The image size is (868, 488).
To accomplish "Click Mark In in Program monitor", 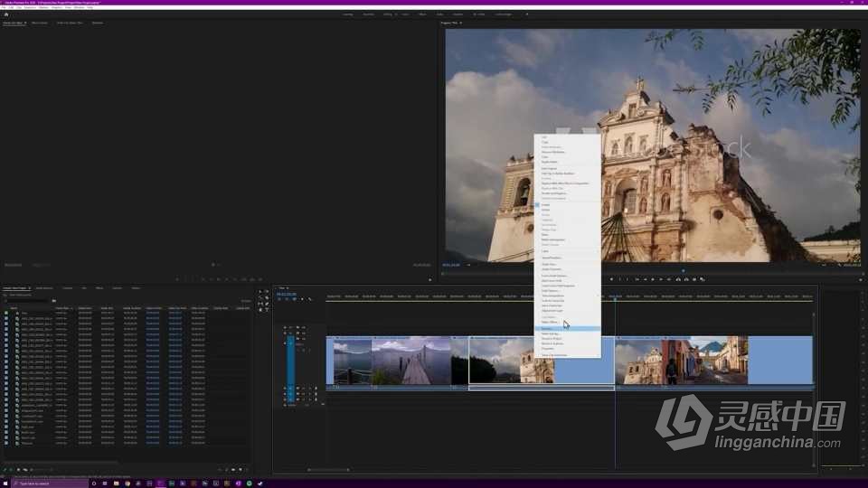I will (620, 279).
